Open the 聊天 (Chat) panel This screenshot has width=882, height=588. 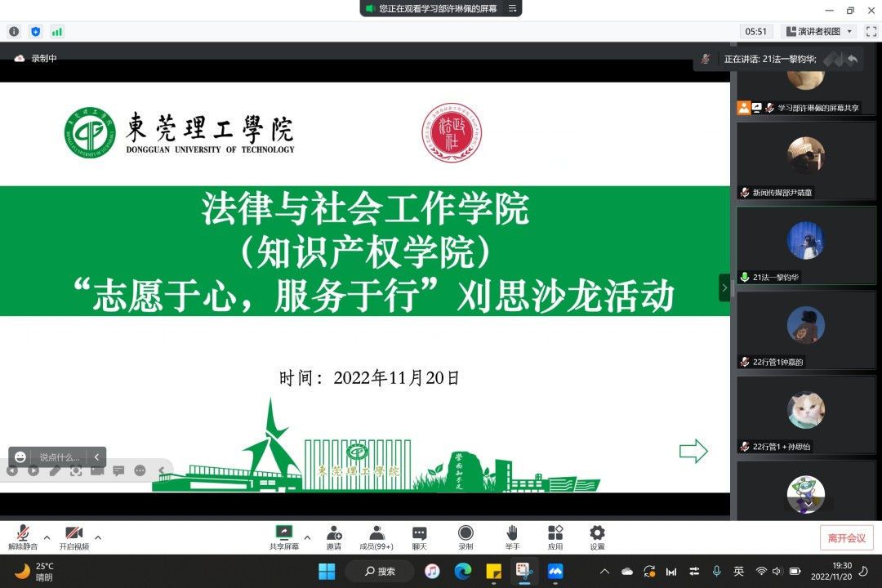[x=419, y=536]
